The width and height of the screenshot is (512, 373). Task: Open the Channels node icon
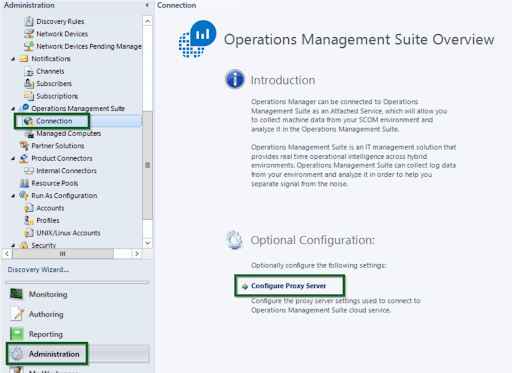(x=29, y=71)
